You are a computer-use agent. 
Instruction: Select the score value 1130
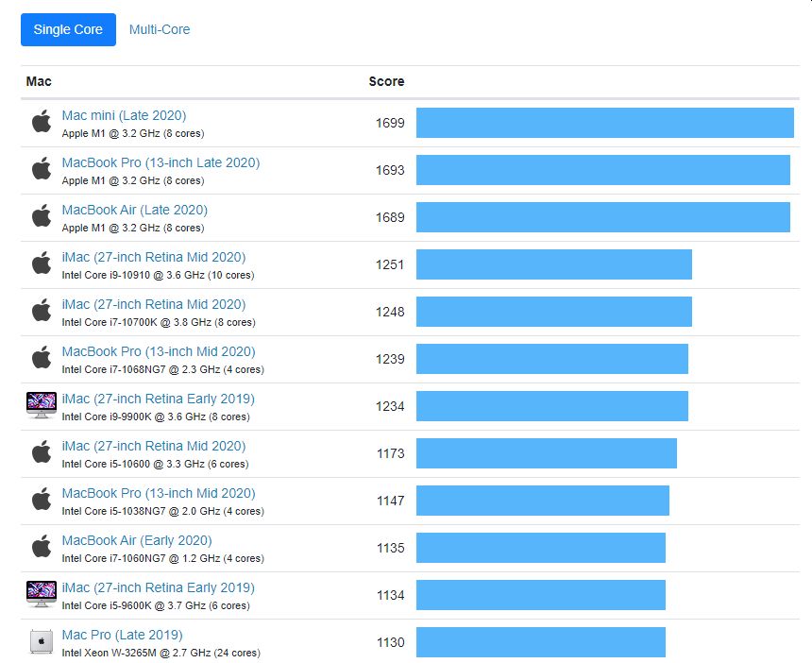(x=391, y=642)
